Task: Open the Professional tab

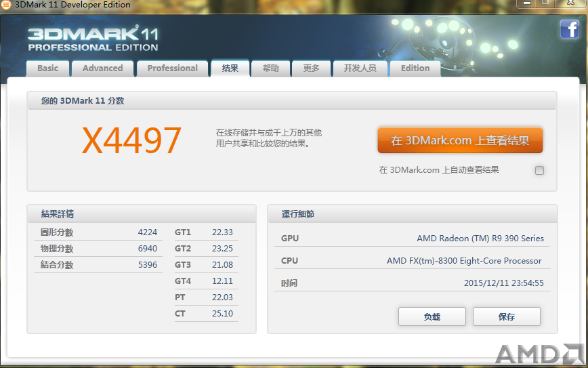Action: click(x=173, y=68)
